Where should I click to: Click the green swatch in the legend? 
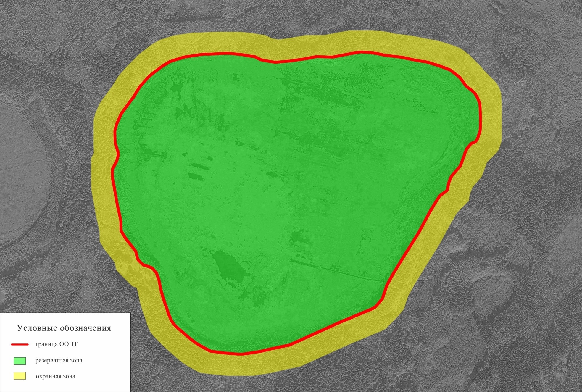pos(20,361)
